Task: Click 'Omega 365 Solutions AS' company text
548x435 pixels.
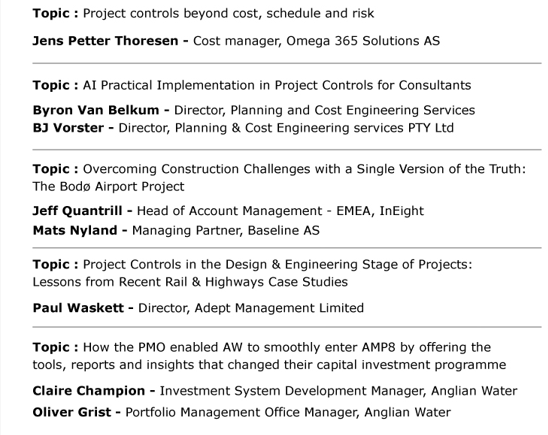Action: click(x=363, y=41)
